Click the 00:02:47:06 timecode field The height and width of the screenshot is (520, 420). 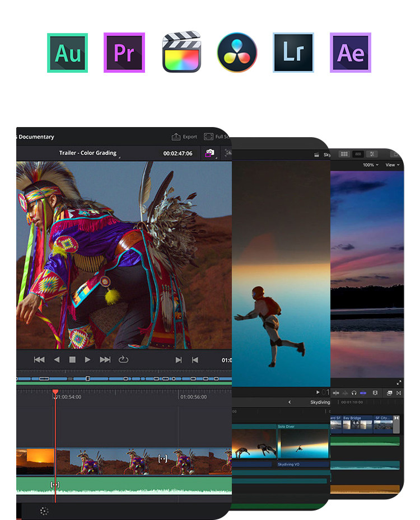pyautogui.click(x=178, y=153)
